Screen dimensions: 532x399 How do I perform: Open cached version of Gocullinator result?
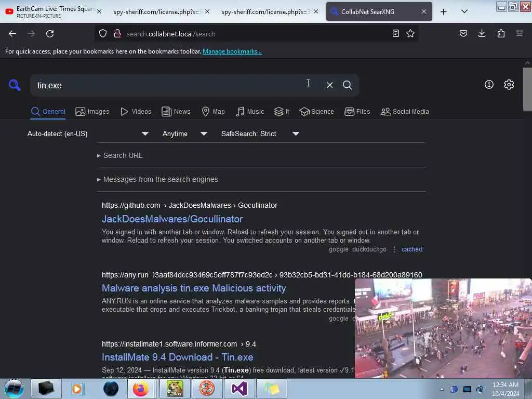click(412, 249)
